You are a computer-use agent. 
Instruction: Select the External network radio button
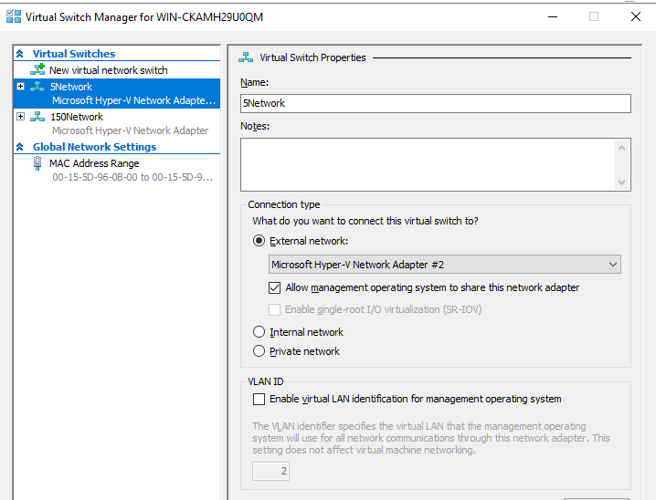click(x=259, y=241)
